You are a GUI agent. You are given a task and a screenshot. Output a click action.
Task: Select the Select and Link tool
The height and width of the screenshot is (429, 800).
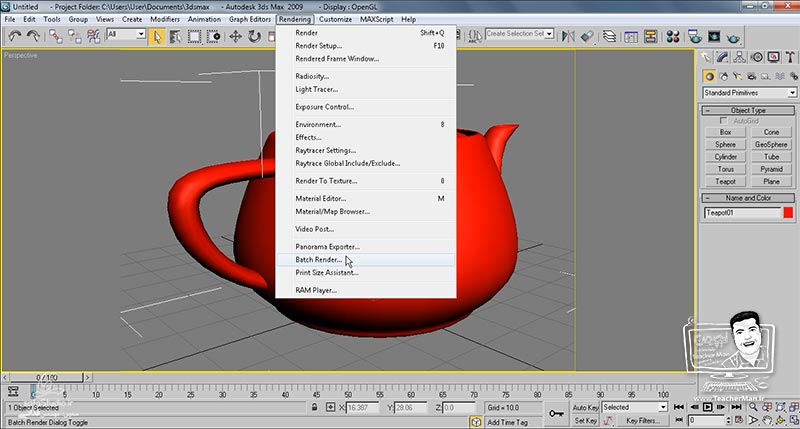[x=56, y=36]
